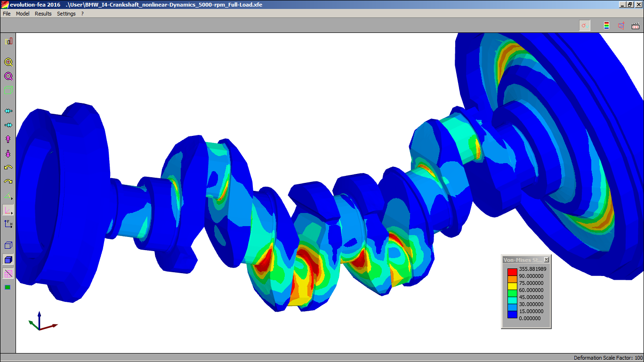Click the red-blue section cut icon
The height and width of the screenshot is (362, 644).
[621, 25]
